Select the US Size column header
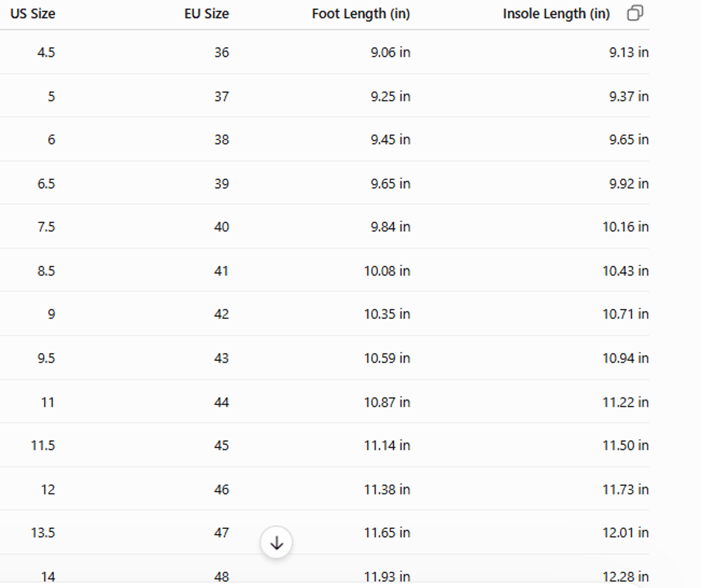Screen dimensions: 702x588 point(33,14)
